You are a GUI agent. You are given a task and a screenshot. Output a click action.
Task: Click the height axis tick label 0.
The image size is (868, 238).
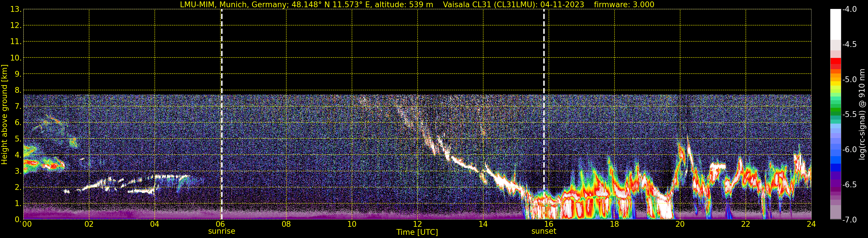(x=18, y=220)
